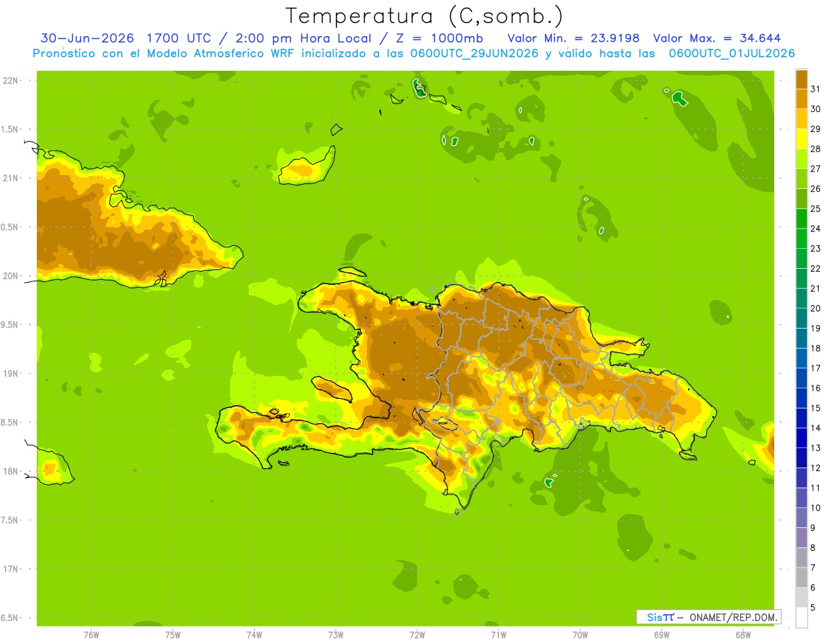Viewport: 834px width, 644px height.
Task: Click the "21N" latitude axis label
Action: coord(10,178)
